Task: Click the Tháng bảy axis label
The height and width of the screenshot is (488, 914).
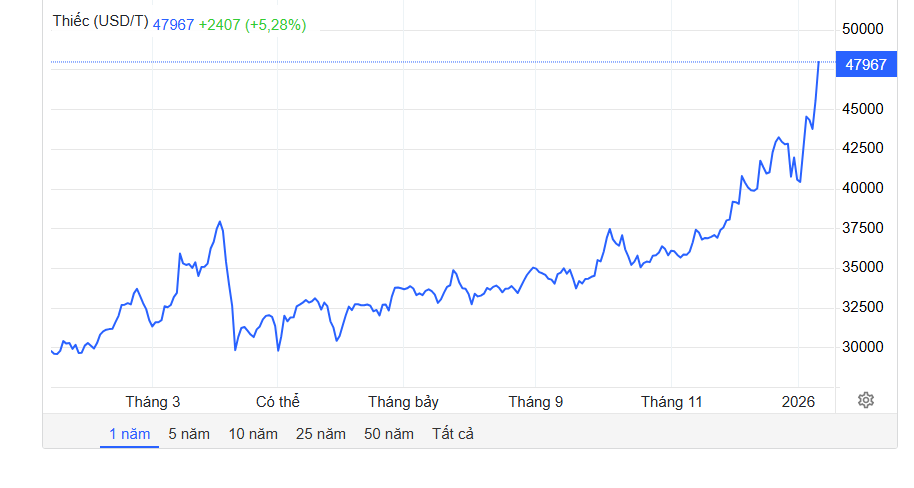Action: pyautogui.click(x=403, y=402)
